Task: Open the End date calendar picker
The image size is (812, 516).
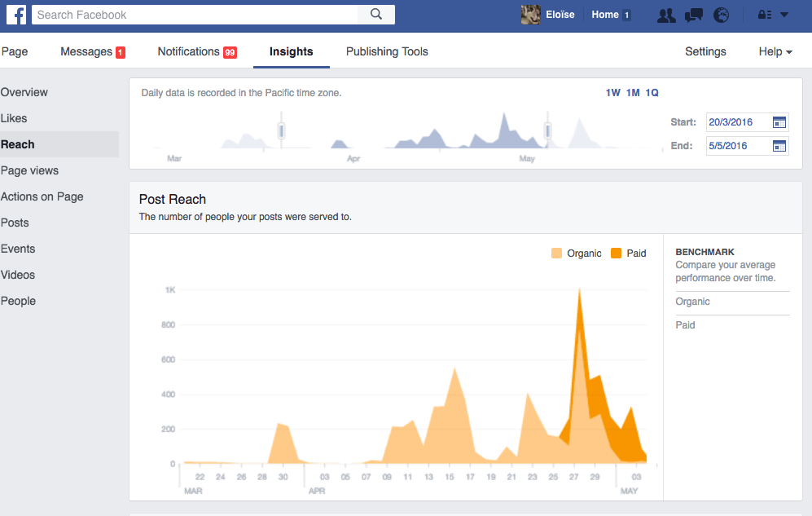Action: (x=779, y=146)
